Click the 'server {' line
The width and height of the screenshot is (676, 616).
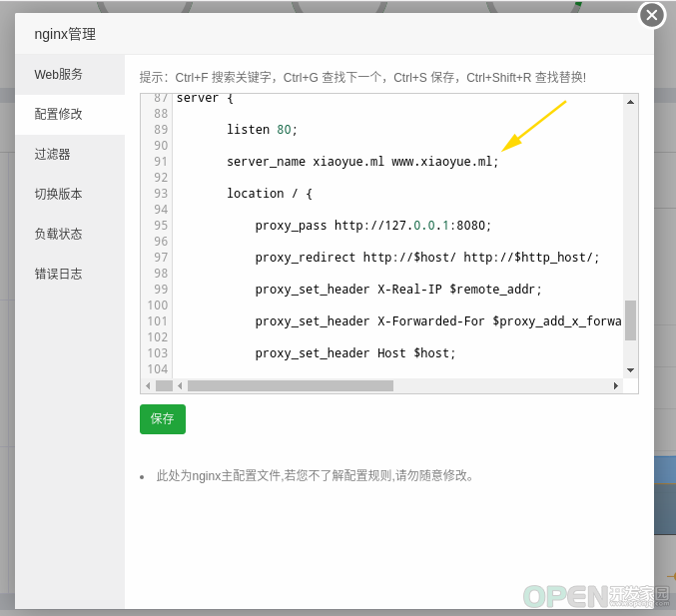pyautogui.click(x=205, y=98)
